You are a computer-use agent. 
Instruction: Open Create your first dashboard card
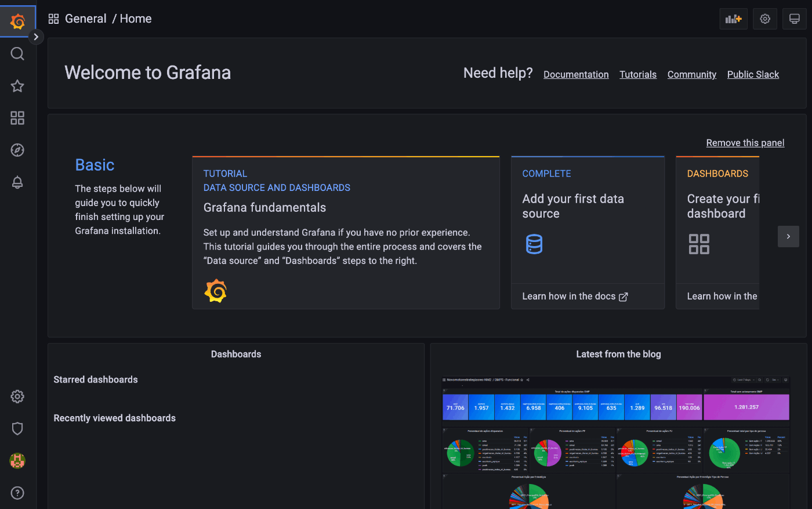coord(717,233)
